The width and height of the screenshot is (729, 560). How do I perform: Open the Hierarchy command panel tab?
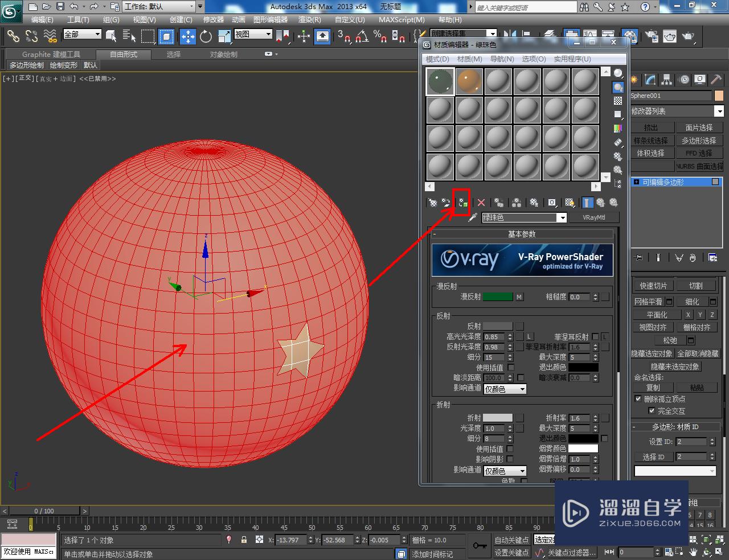tap(667, 80)
